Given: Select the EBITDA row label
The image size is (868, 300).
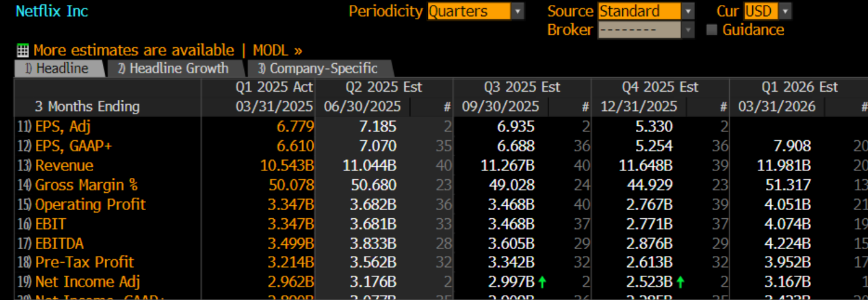Looking at the screenshot, I should 59,243.
